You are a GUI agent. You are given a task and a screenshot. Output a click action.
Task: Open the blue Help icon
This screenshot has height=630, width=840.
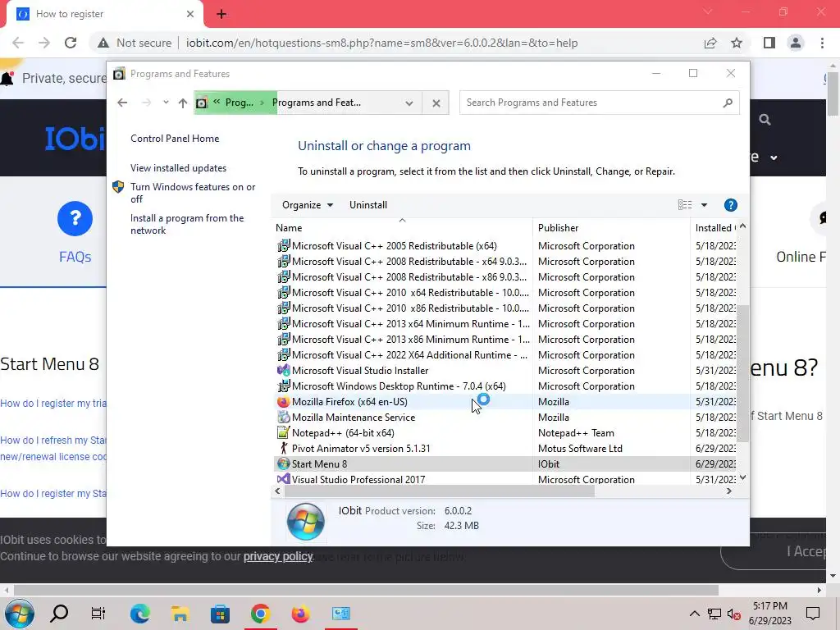(x=730, y=204)
